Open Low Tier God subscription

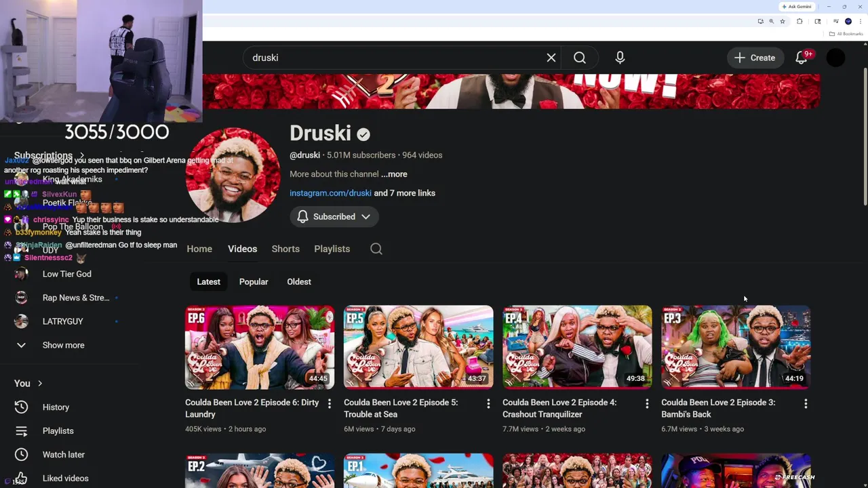(66, 274)
